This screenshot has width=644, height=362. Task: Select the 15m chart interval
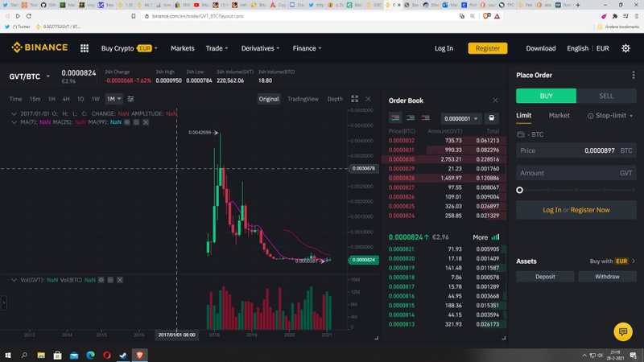coord(35,99)
